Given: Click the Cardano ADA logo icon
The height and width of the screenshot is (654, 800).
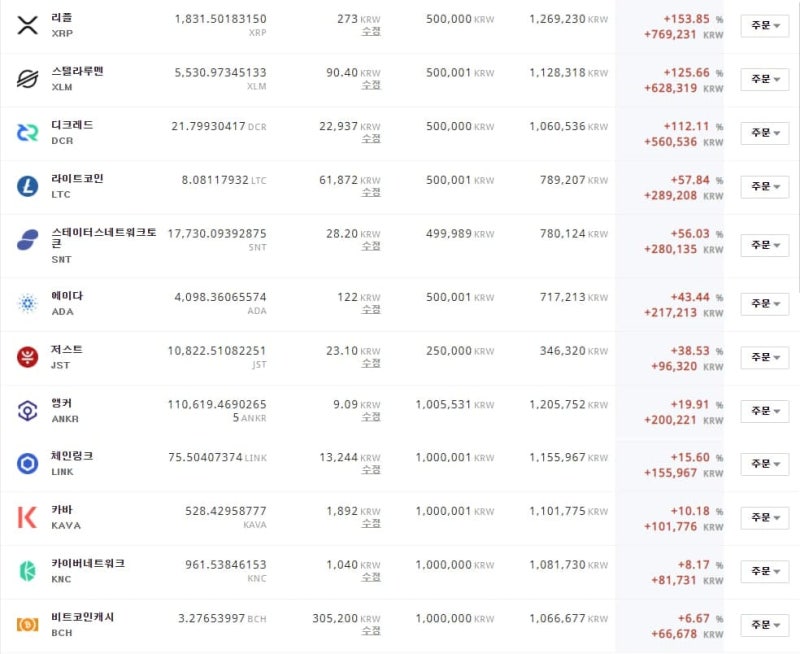Looking at the screenshot, I should coord(28,303).
